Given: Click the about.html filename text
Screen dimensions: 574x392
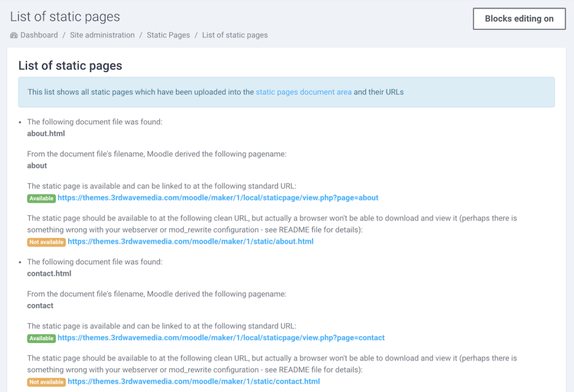Looking at the screenshot, I should [x=46, y=134].
